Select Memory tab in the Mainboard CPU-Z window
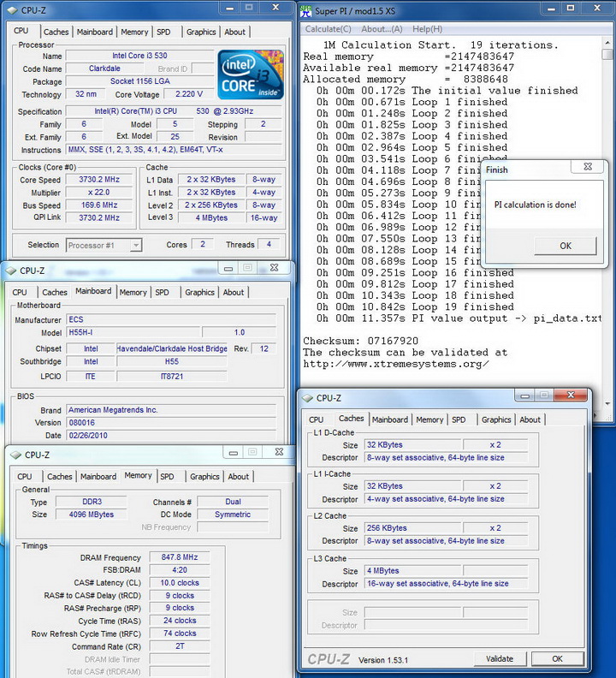The width and height of the screenshot is (616, 678). (133, 292)
